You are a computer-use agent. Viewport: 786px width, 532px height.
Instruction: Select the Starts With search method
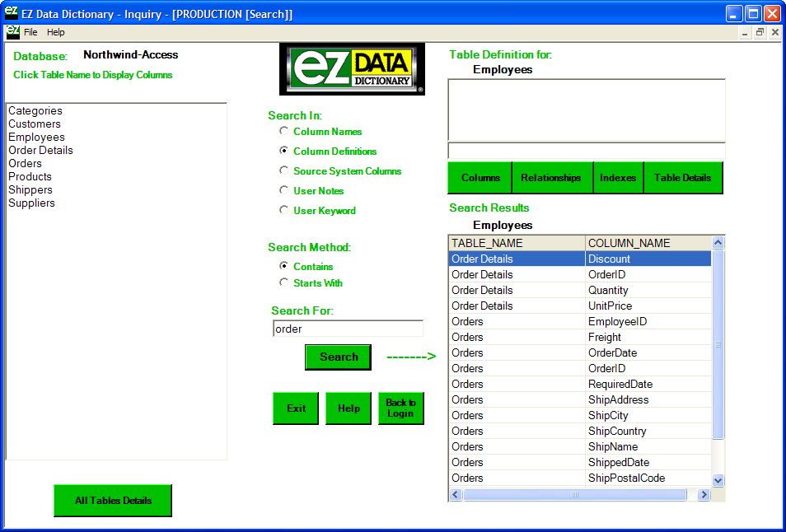coord(284,282)
